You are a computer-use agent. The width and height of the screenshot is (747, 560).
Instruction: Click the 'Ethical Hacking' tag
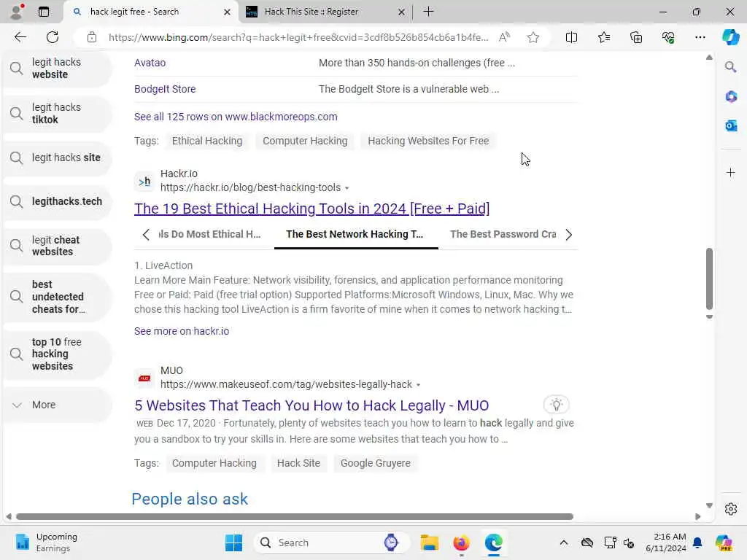207,141
